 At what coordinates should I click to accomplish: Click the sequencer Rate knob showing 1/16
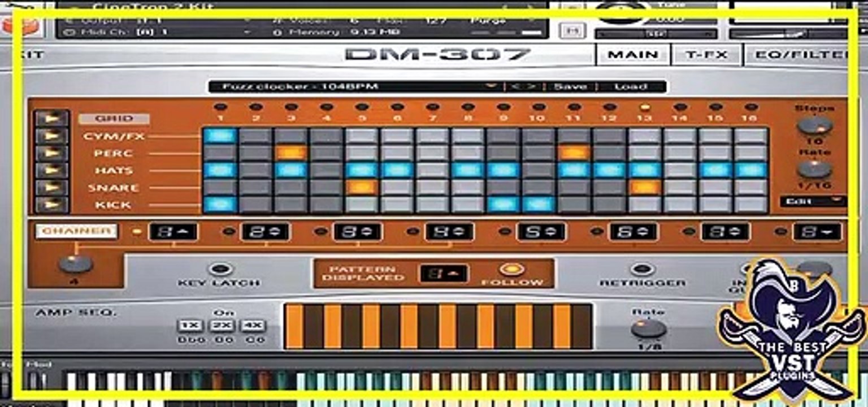point(814,169)
